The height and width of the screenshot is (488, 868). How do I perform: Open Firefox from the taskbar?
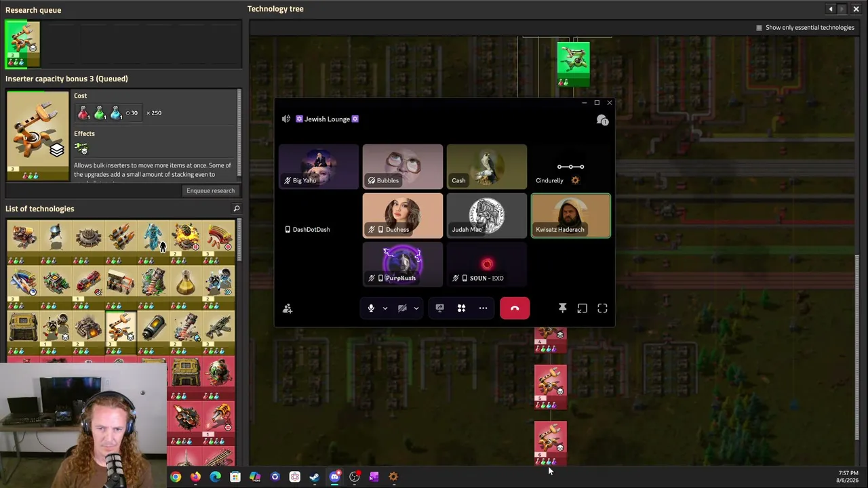point(195,477)
